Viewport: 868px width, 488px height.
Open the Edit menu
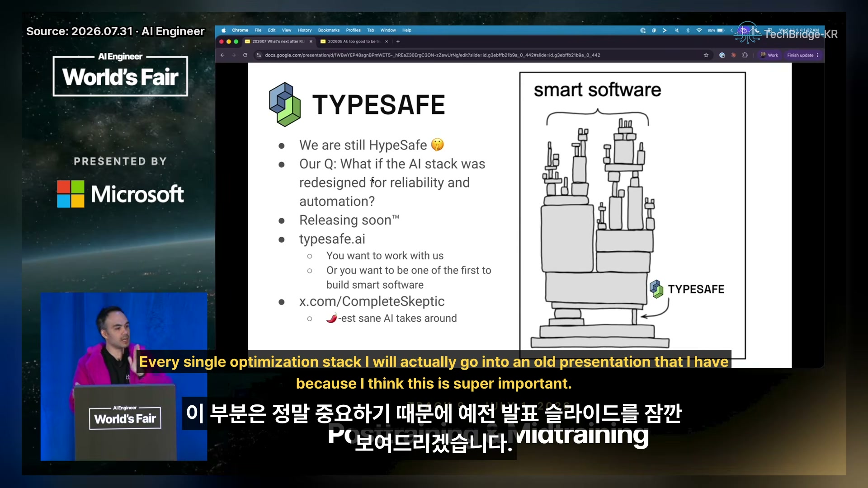click(272, 30)
